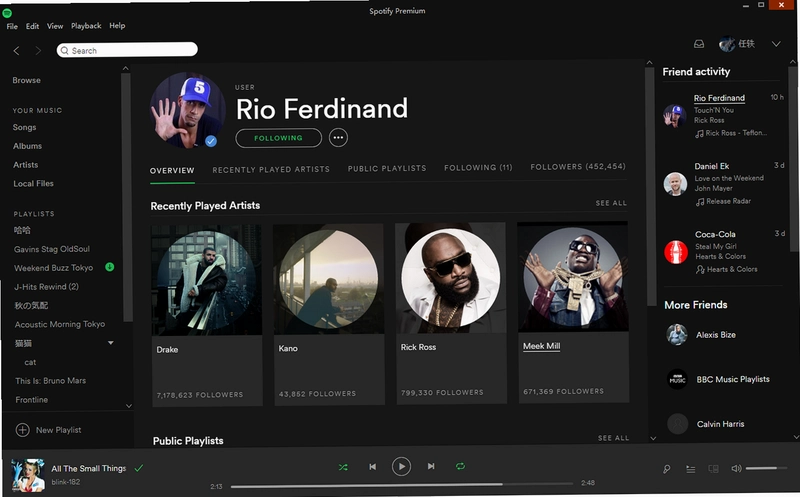
Task: Click the music note icon by Release Radar
Action: click(699, 202)
